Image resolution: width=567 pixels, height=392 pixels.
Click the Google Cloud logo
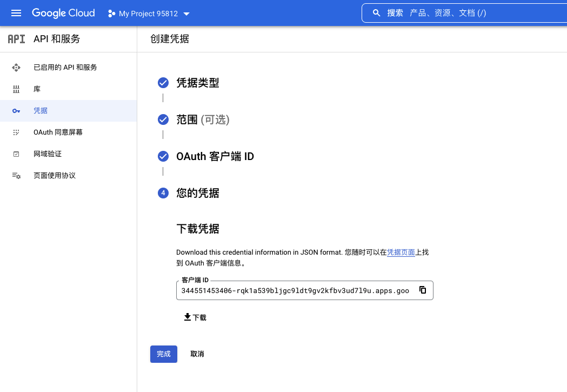(x=63, y=13)
